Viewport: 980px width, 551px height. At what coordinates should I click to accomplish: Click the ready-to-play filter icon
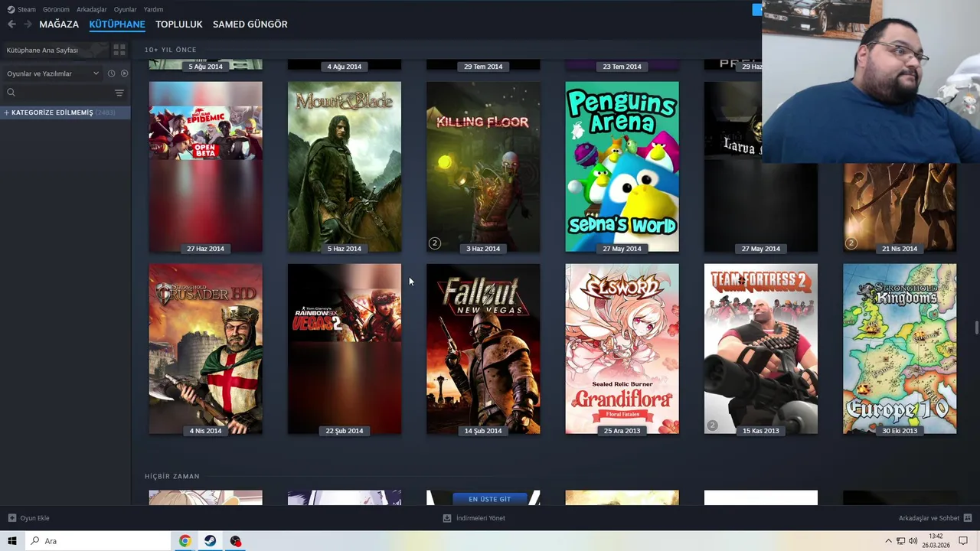click(x=124, y=73)
